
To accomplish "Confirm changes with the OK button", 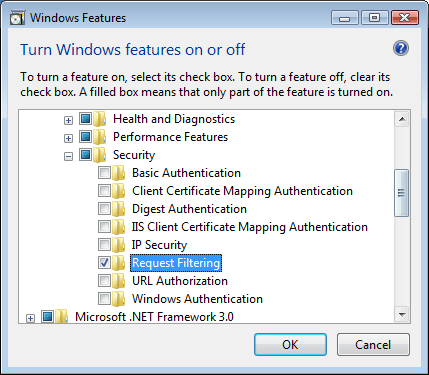I will (290, 345).
